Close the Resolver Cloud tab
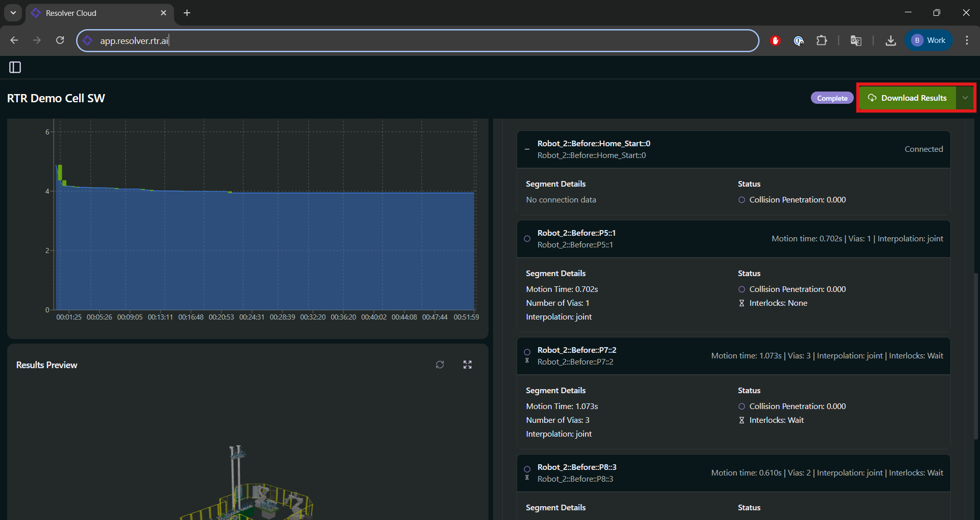Image resolution: width=980 pixels, height=520 pixels. click(x=164, y=13)
